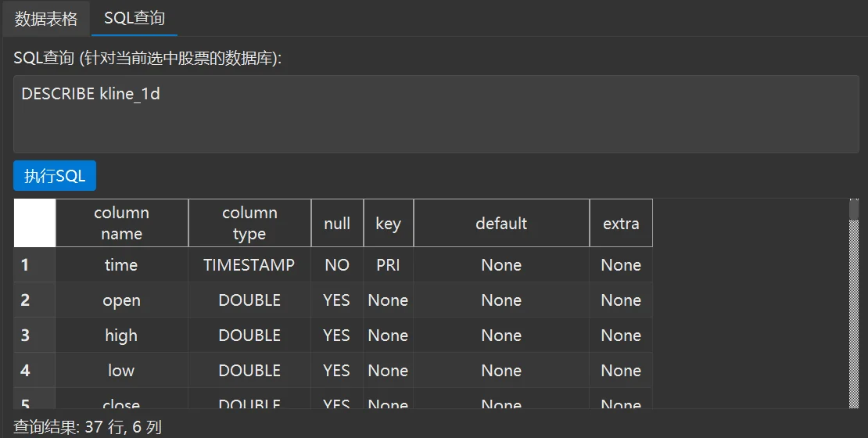Screen dimensions: 868x438
Task: Click the low cell in row 4
Action: 122,371
